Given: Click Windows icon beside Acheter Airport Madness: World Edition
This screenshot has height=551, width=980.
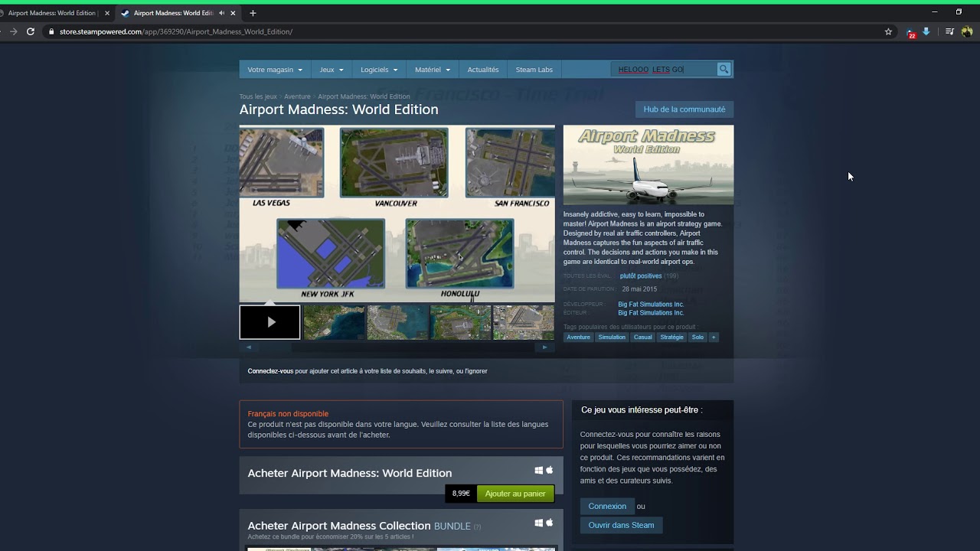Looking at the screenshot, I should pyautogui.click(x=539, y=471).
